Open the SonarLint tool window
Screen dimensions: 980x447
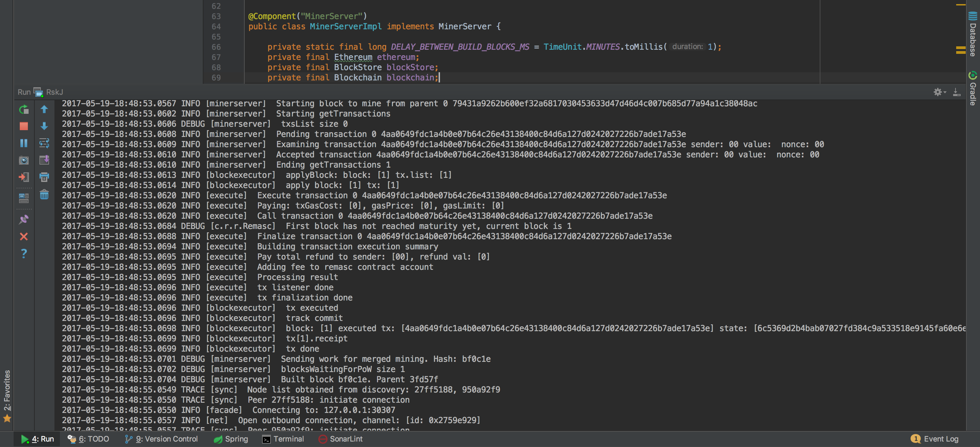point(341,438)
